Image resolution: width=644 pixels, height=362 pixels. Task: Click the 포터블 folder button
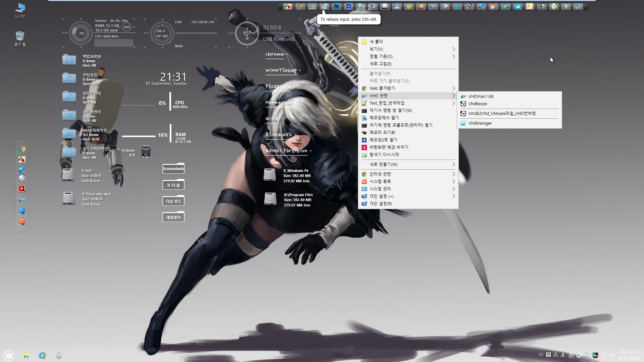click(173, 185)
